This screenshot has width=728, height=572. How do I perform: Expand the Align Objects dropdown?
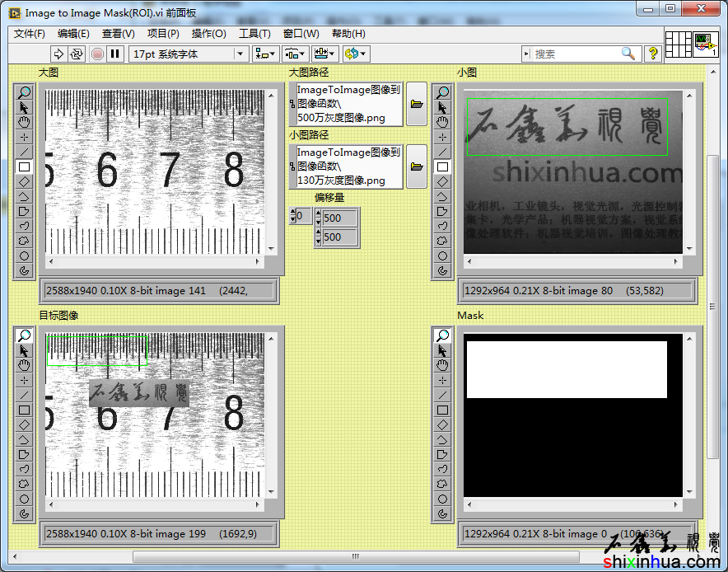[265, 54]
